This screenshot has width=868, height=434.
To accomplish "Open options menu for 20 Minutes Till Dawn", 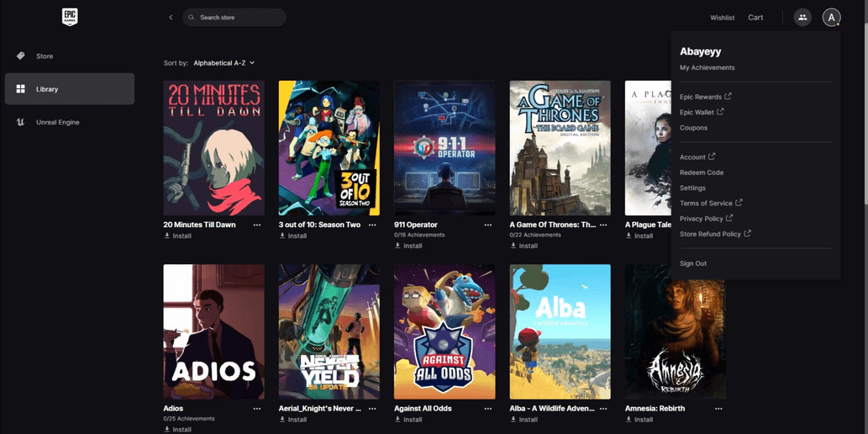I will [x=257, y=225].
